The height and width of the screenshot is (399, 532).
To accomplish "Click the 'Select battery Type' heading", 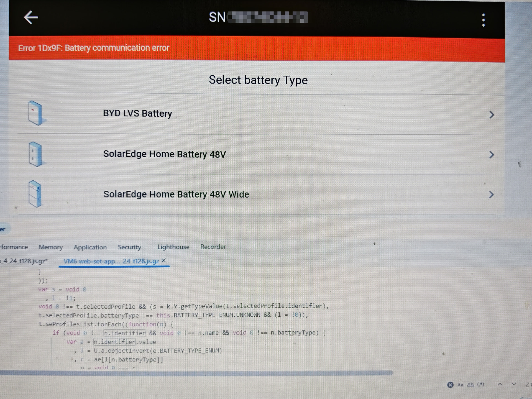I will 258,80.
